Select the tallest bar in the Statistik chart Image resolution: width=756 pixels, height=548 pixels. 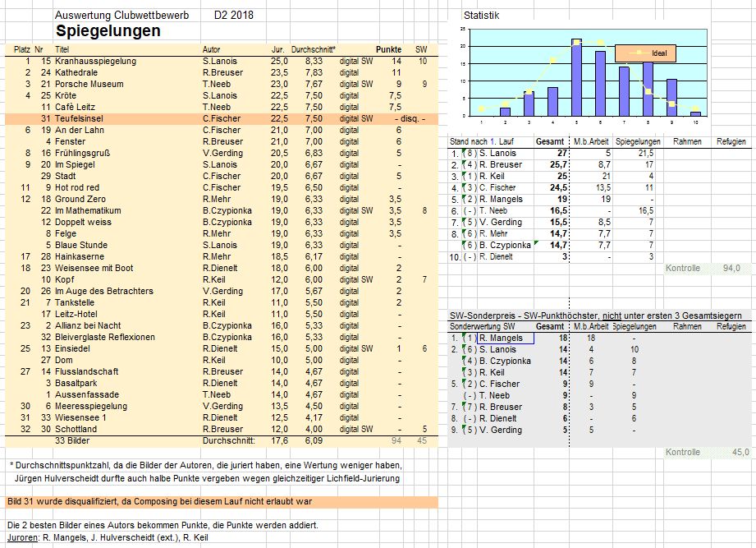coord(576,77)
